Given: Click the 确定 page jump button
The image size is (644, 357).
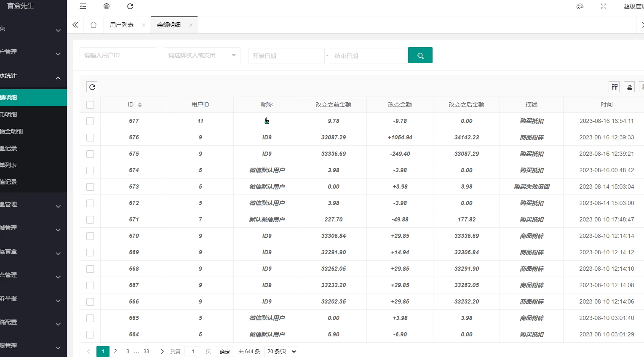Looking at the screenshot, I should 224,352.
